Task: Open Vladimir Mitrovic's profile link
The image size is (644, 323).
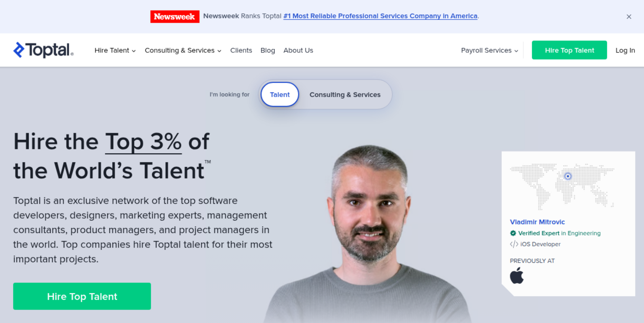Action: pyautogui.click(x=537, y=222)
